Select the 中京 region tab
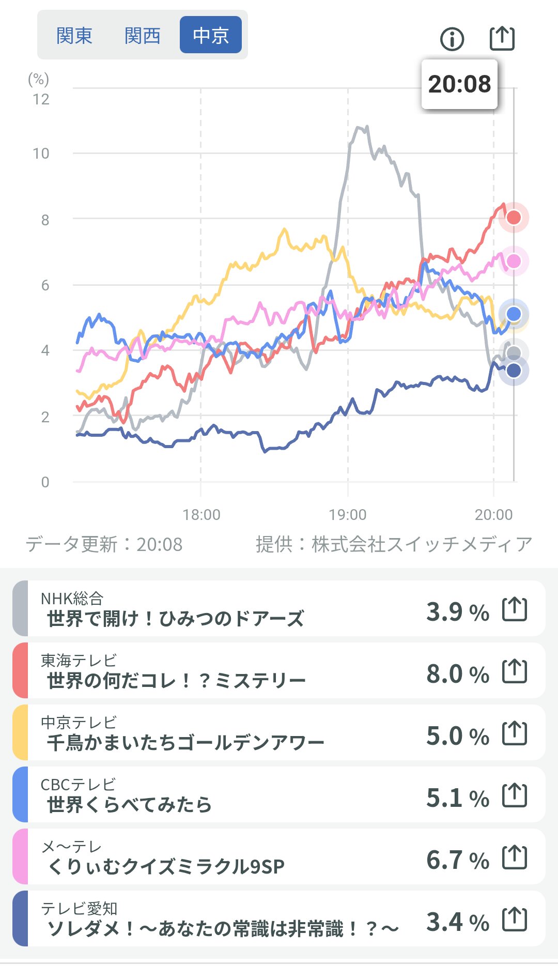 tap(211, 35)
